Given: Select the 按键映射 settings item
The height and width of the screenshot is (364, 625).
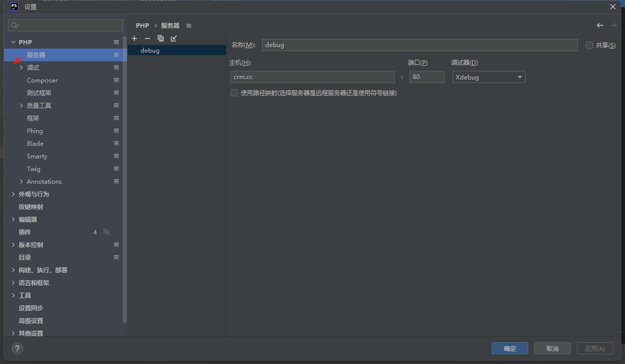Looking at the screenshot, I should pyautogui.click(x=31, y=207).
